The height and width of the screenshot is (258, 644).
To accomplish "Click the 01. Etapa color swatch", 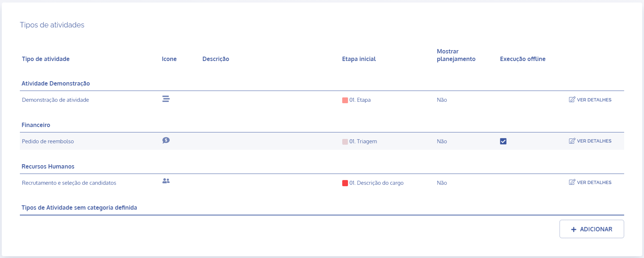I will tap(345, 100).
